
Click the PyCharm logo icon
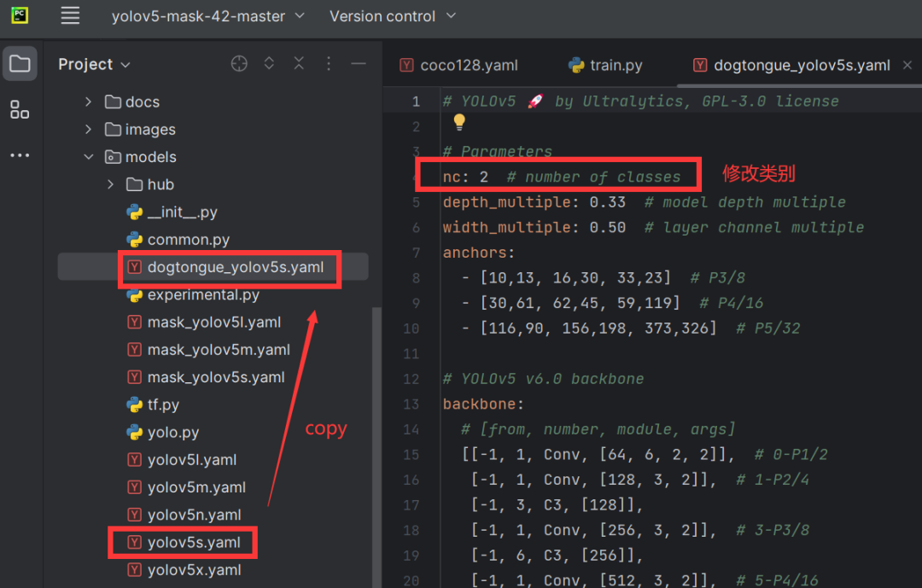20,15
